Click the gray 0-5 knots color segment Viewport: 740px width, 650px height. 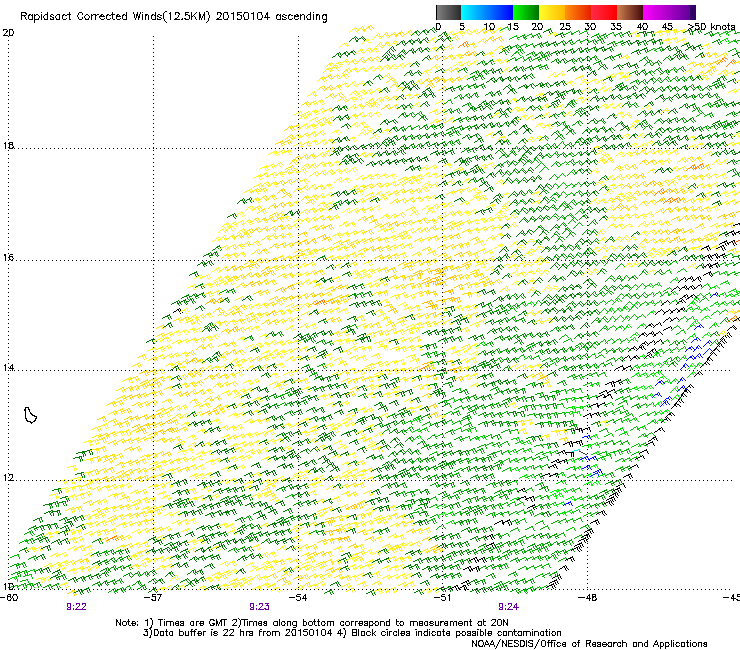448,12
